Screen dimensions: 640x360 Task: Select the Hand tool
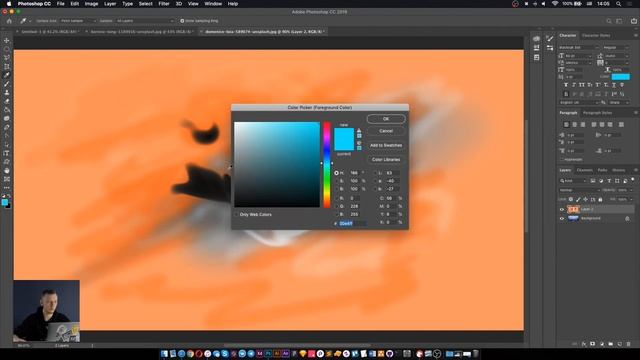[x=7, y=171]
